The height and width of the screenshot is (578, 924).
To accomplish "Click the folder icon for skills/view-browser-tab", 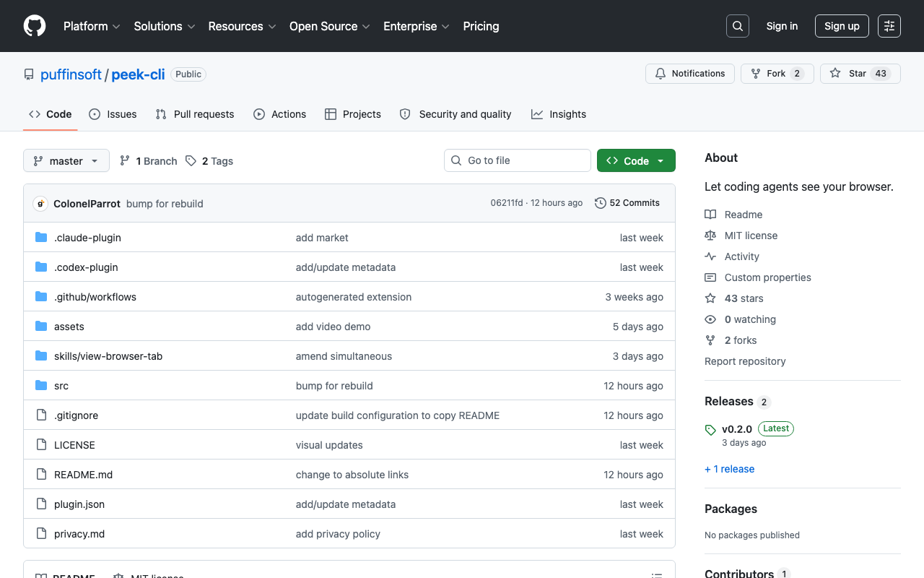I will (41, 356).
